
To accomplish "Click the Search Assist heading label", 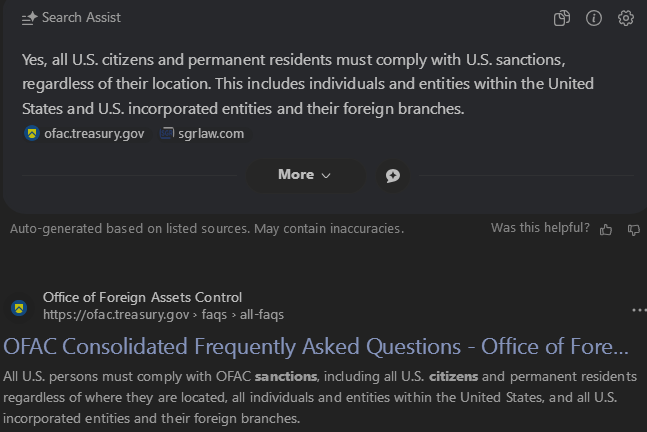I will click(x=81, y=18).
